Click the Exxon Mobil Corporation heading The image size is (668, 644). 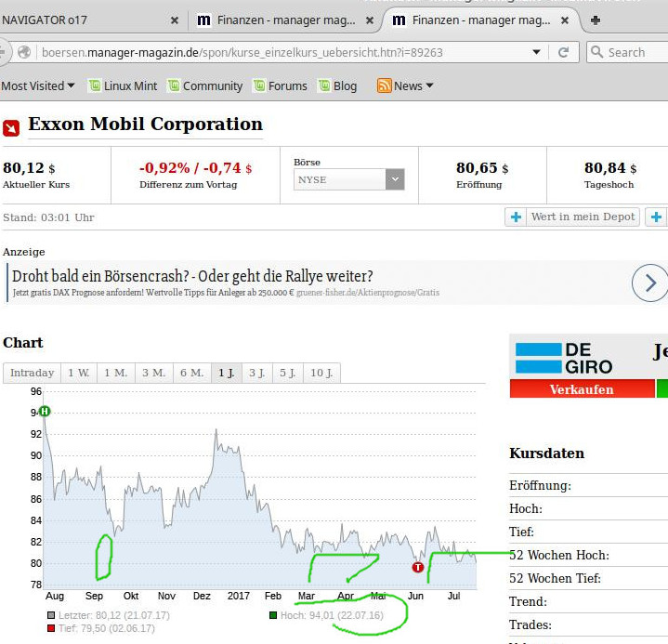tap(145, 125)
